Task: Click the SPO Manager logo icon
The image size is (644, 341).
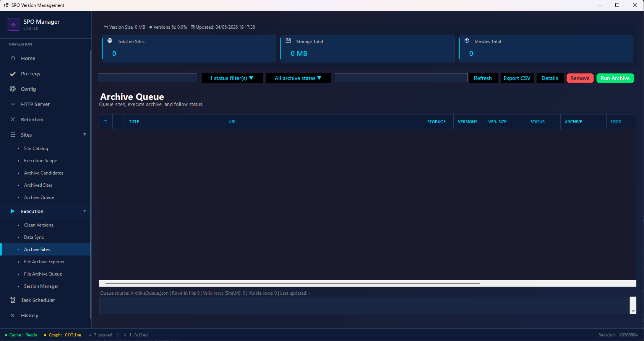Action: (14, 24)
